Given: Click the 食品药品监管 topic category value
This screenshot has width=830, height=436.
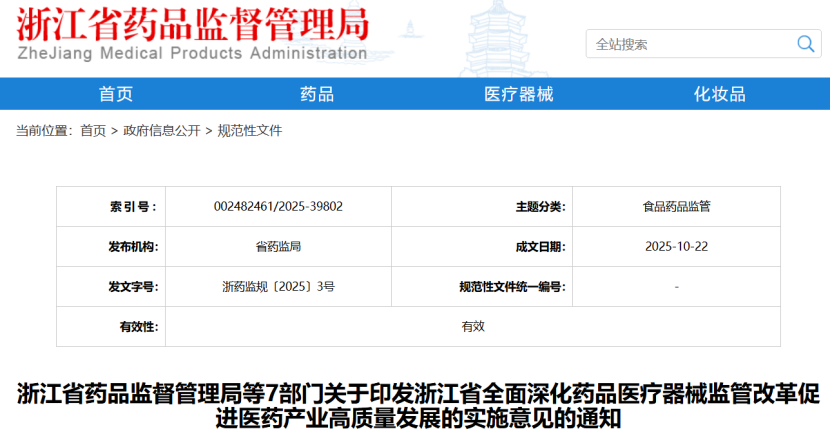Looking at the screenshot, I should pos(676,206).
